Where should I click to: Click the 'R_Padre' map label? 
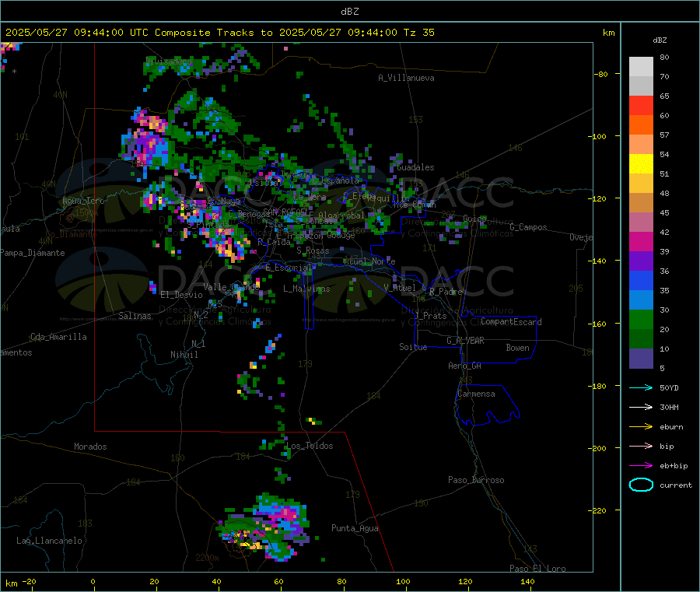click(446, 292)
